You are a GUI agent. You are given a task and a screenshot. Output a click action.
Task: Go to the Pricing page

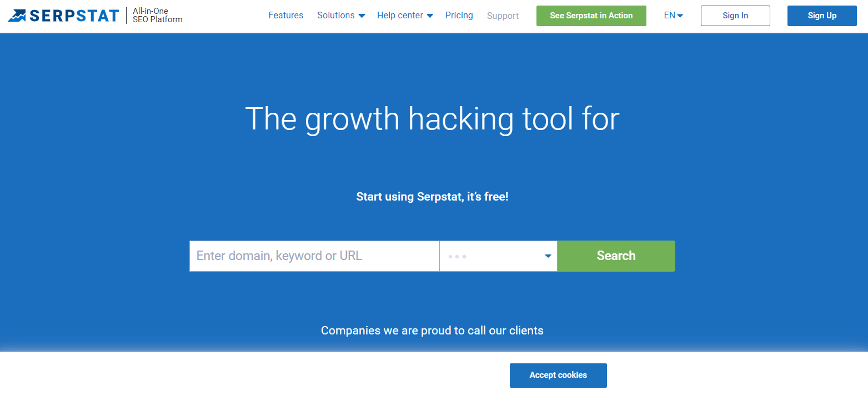pyautogui.click(x=459, y=16)
